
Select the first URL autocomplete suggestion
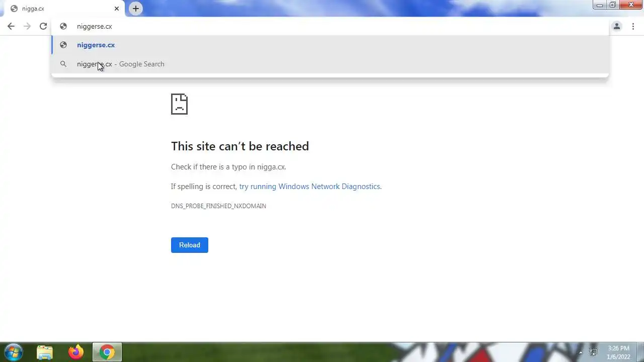pyautogui.click(x=330, y=45)
